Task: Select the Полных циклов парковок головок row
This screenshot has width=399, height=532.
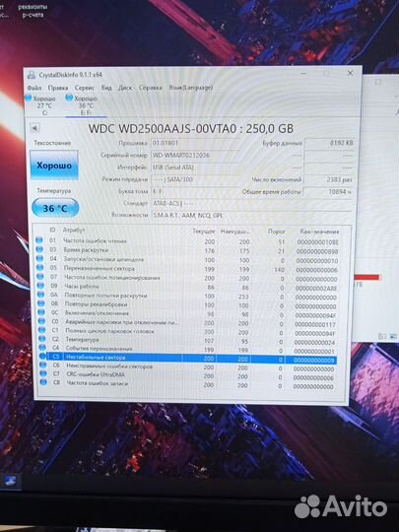Action: 187,331
